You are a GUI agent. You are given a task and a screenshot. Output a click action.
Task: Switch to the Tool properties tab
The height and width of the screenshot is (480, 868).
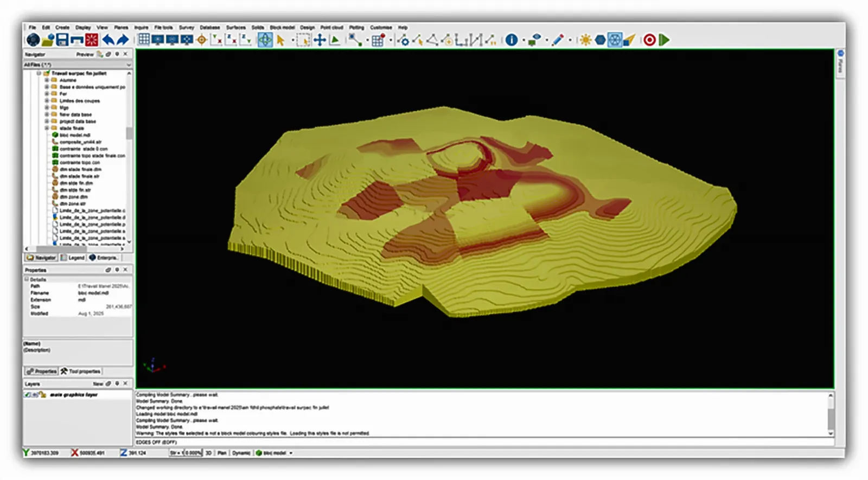pos(81,372)
